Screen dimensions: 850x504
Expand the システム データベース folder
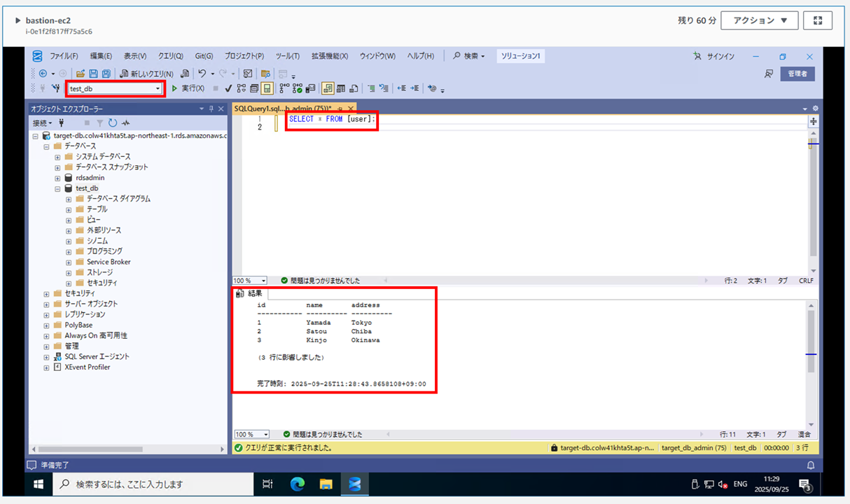[58, 157]
